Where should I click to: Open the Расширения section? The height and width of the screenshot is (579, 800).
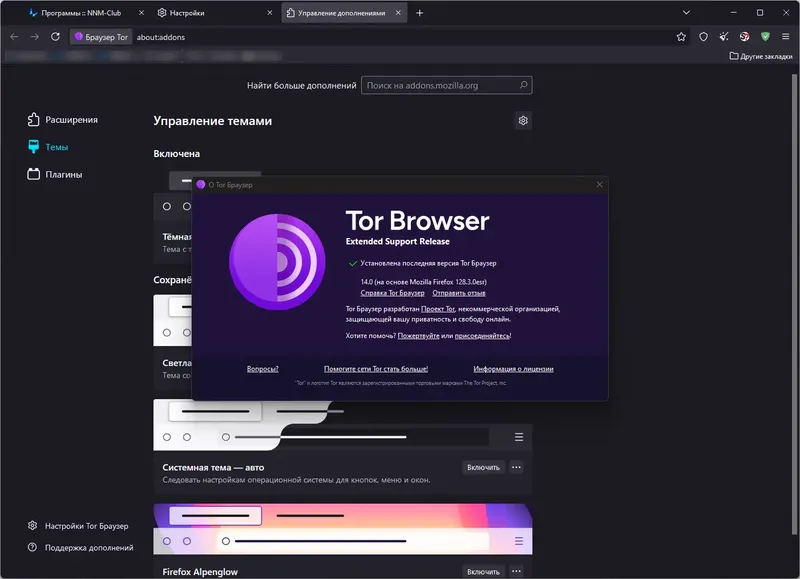click(62, 119)
